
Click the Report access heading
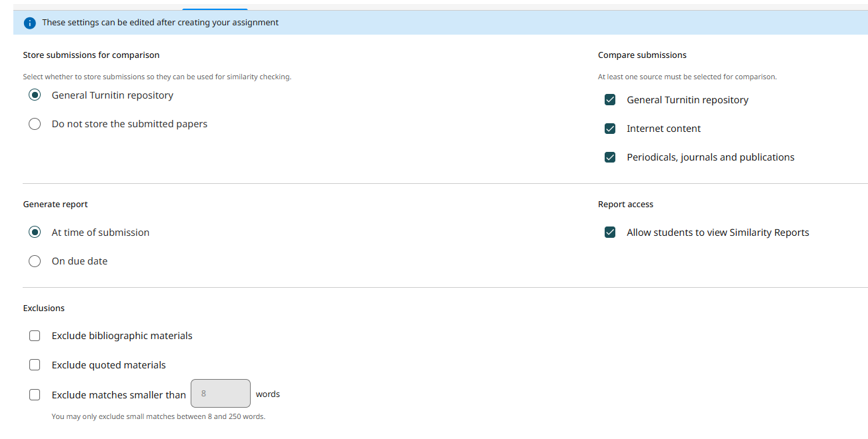point(625,205)
